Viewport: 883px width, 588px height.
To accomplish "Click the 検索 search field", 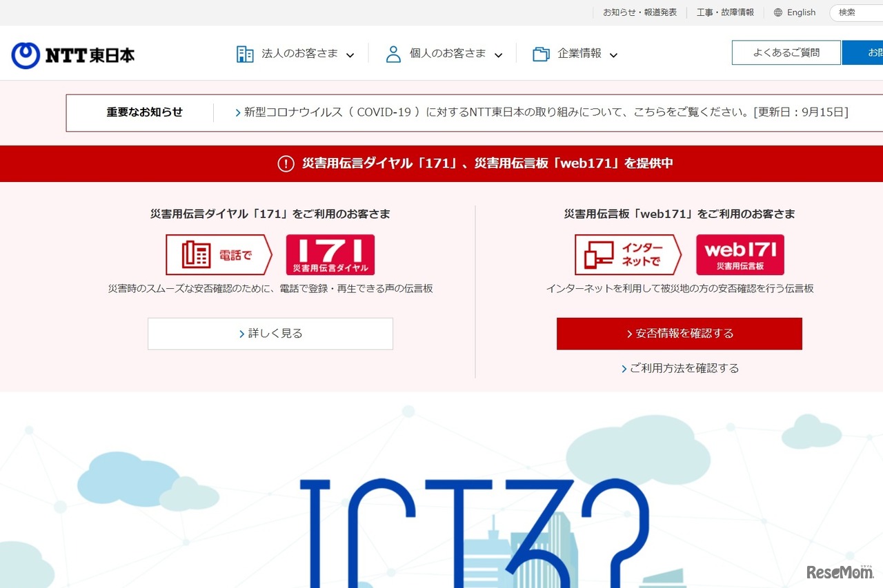I will 856,12.
